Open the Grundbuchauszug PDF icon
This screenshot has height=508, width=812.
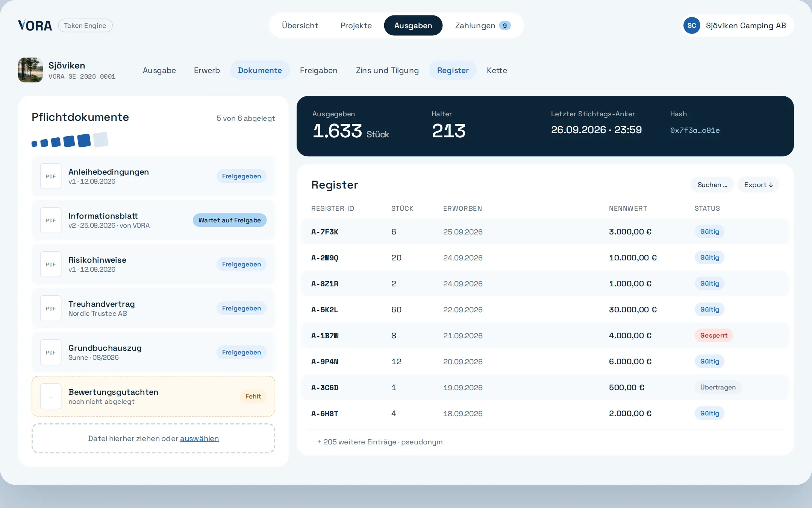[51, 352]
